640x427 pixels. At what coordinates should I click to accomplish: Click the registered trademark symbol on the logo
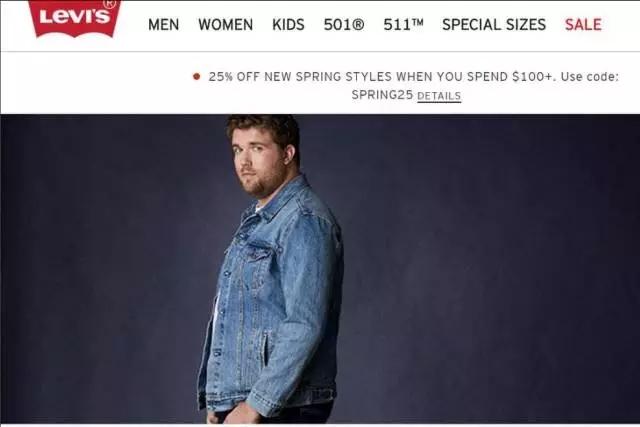click(109, 3)
